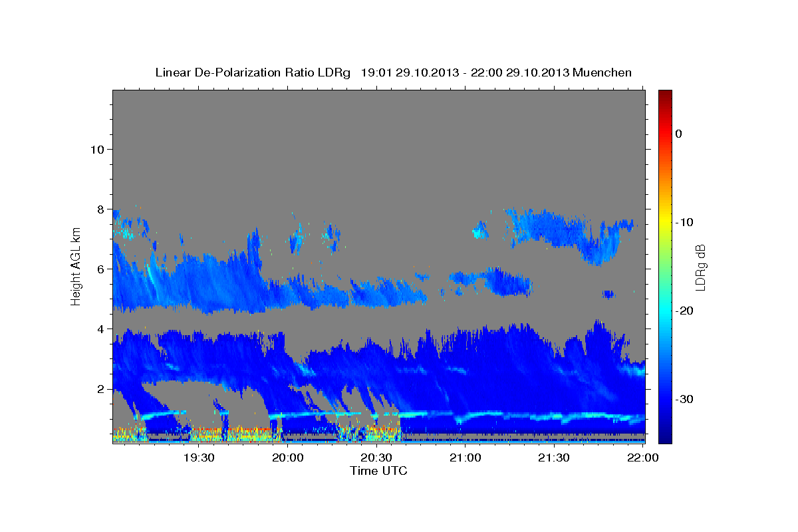Select the 'Muenchen' location text in the title
The image size is (798, 532).
point(602,72)
